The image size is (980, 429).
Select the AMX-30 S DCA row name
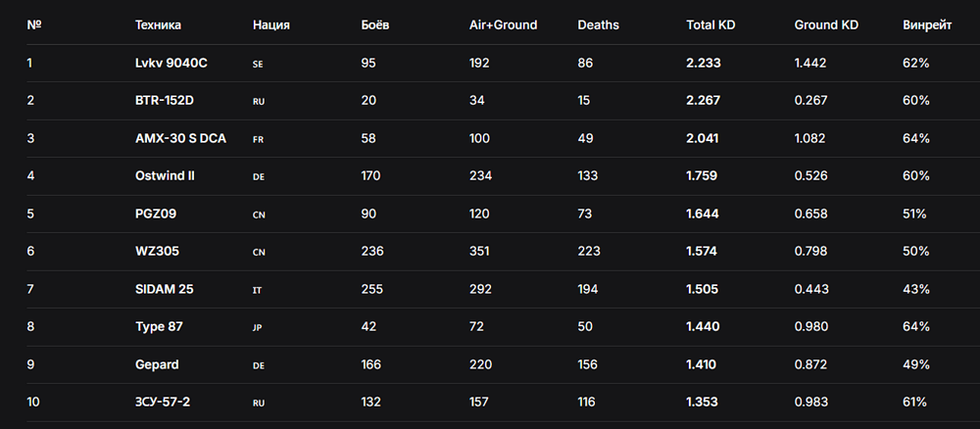(180, 139)
